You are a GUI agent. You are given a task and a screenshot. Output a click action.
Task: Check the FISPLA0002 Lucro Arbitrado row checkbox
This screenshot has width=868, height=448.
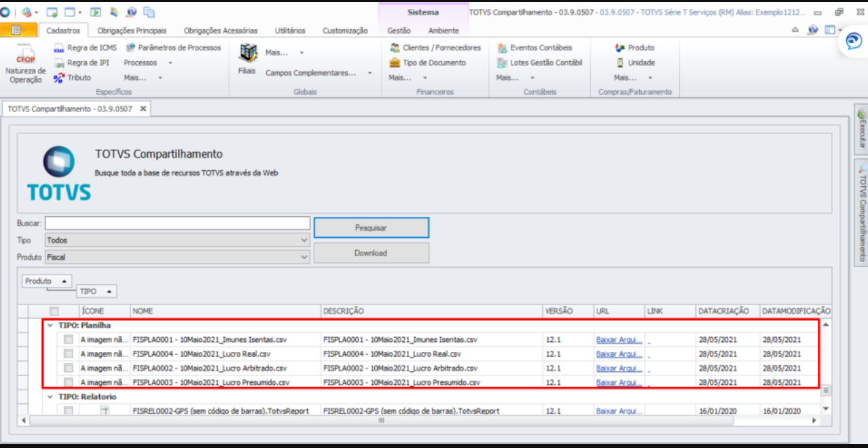pos(69,368)
